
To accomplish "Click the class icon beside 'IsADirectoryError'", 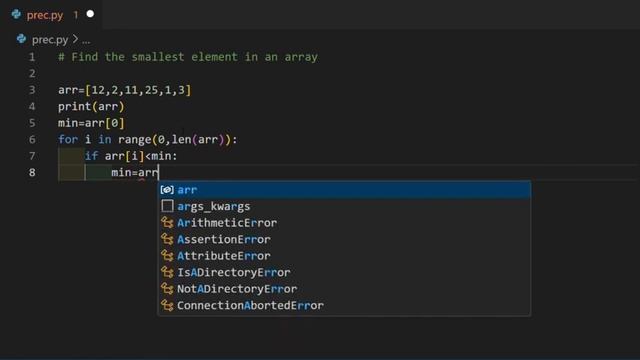I will pyautogui.click(x=167, y=272).
